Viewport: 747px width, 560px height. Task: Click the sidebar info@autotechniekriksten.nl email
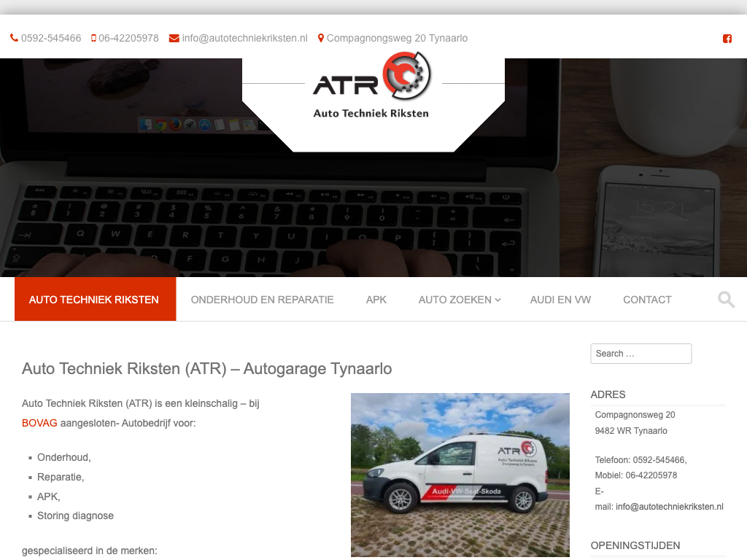click(669, 507)
